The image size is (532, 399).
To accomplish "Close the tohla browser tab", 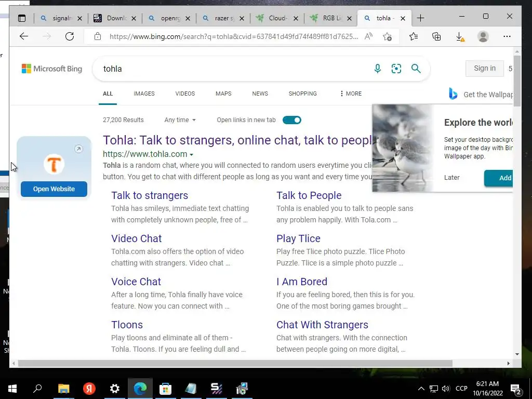I will (x=403, y=19).
